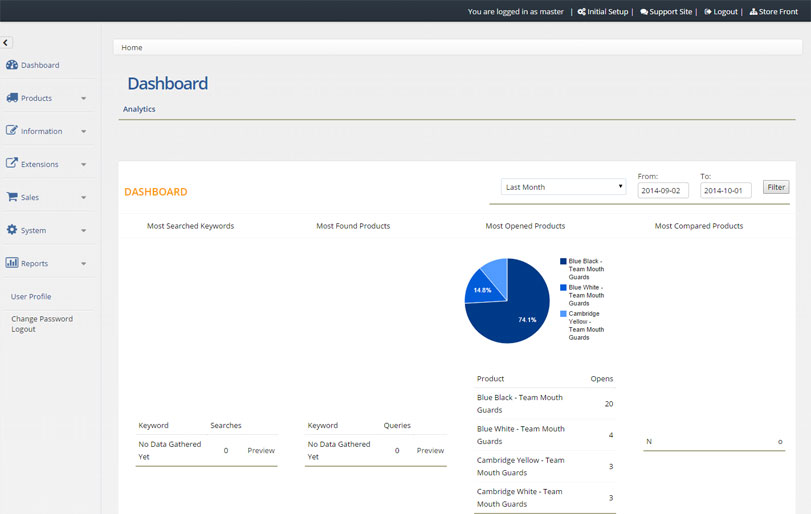Select Cambridge White - Team Mouth Guards row
811x514 pixels.
coord(545,497)
